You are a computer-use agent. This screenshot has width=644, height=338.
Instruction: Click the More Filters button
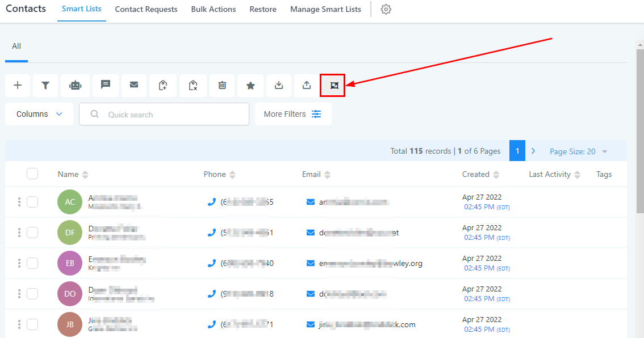pyautogui.click(x=293, y=114)
